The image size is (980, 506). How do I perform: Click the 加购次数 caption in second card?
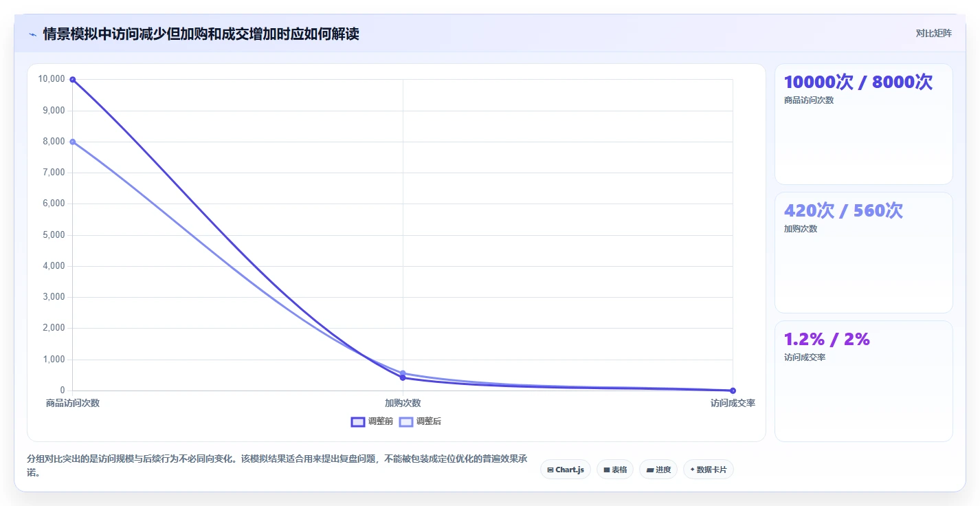(801, 229)
